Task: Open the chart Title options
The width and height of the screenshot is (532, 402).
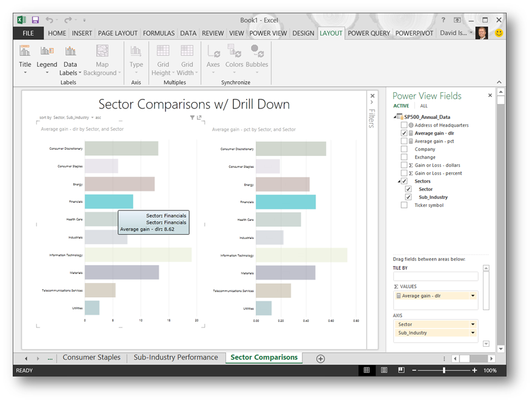Action: point(25,60)
